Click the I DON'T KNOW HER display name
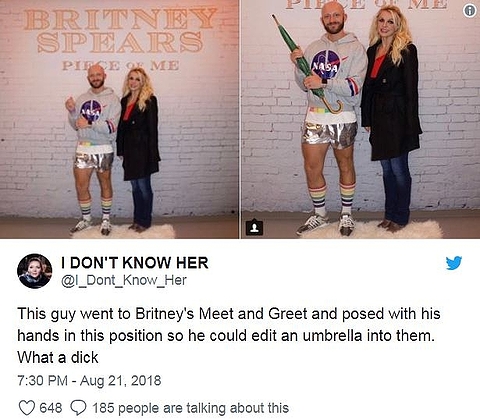 tap(135, 263)
